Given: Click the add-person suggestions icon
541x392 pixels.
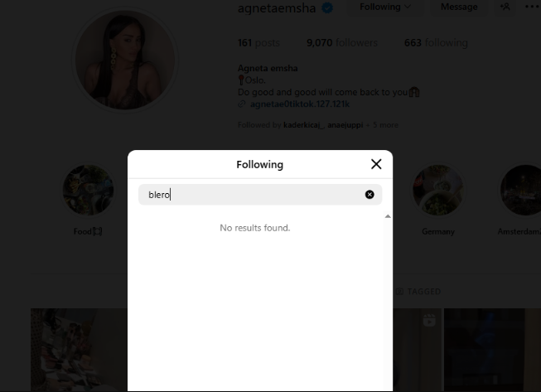Looking at the screenshot, I should point(505,7).
